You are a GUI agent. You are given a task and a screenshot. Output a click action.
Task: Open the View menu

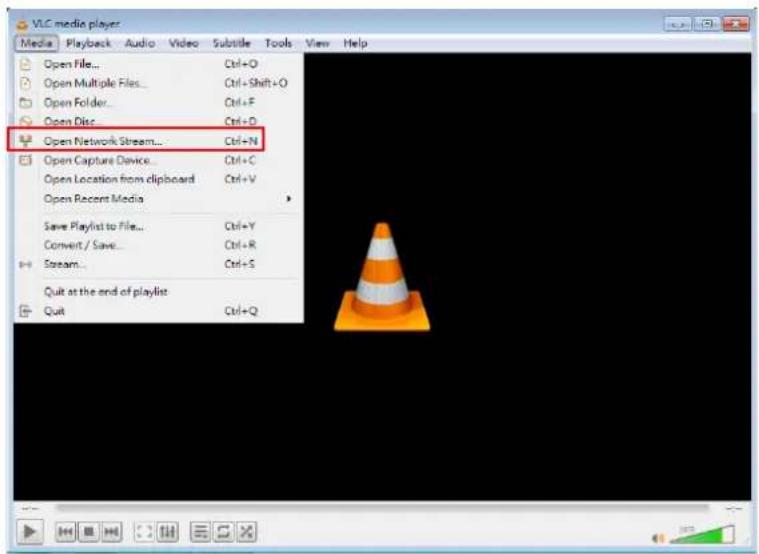[x=317, y=43]
